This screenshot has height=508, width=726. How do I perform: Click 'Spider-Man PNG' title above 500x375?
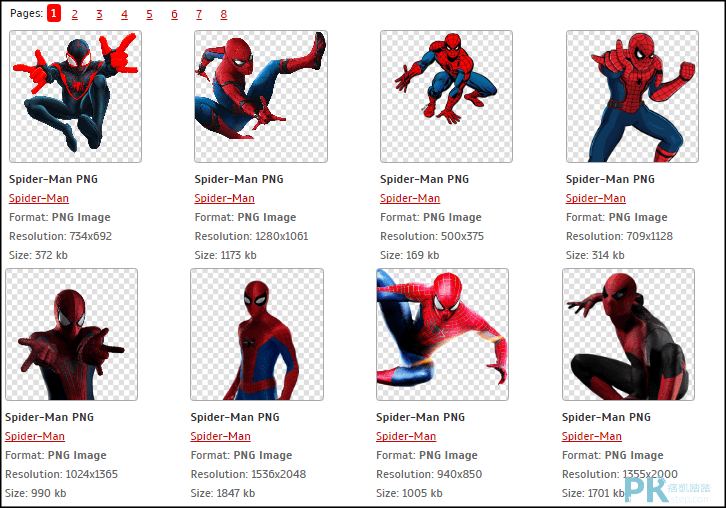[425, 179]
